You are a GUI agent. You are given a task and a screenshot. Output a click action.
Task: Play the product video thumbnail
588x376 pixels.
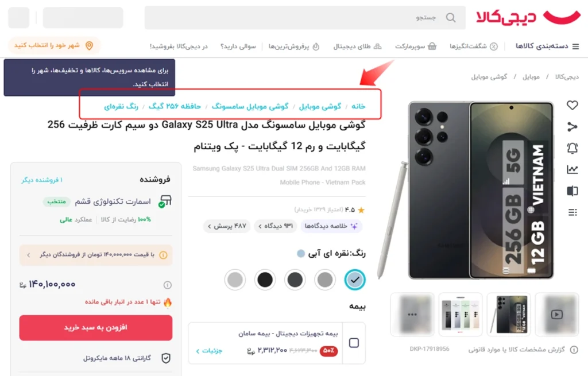click(557, 314)
